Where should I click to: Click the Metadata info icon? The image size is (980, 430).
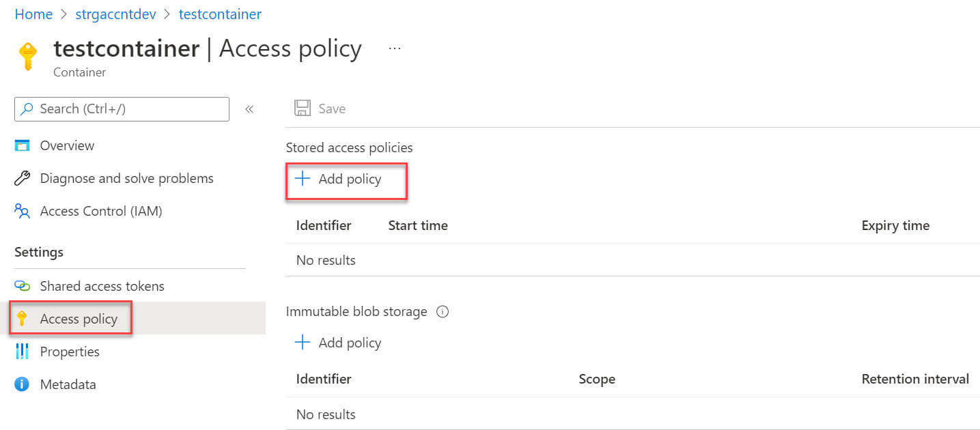coord(23,384)
